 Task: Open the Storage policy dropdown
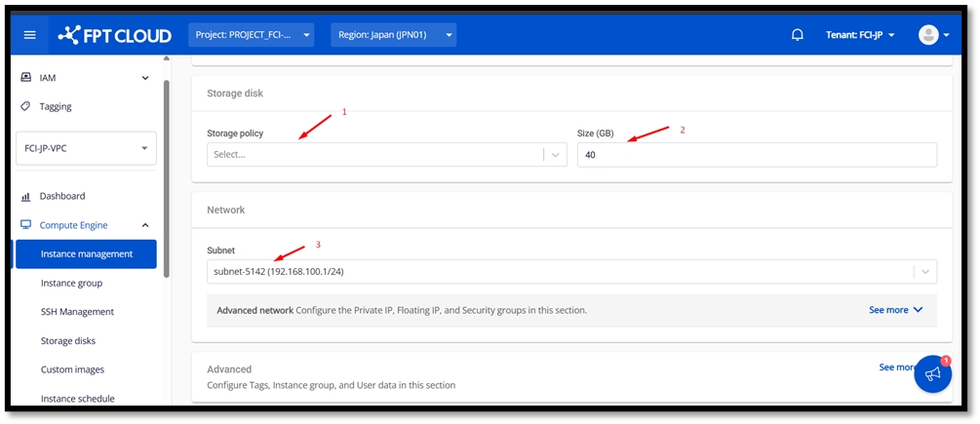pos(386,154)
